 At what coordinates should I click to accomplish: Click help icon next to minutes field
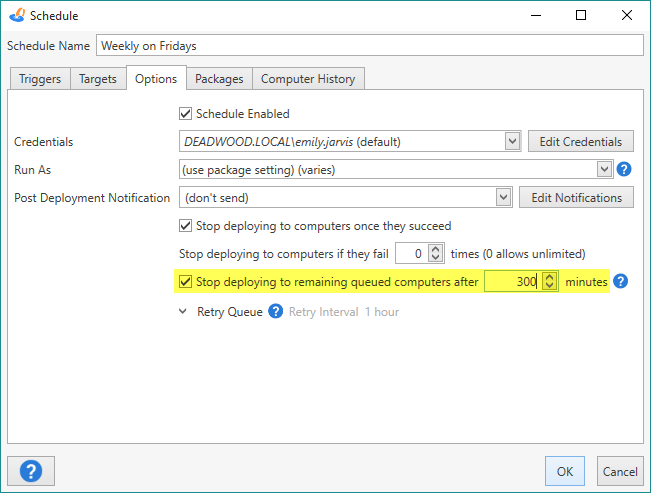click(x=620, y=281)
